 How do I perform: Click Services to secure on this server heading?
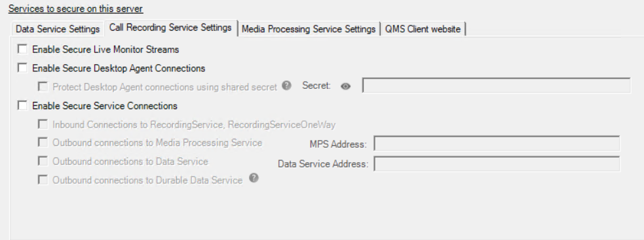(75, 9)
